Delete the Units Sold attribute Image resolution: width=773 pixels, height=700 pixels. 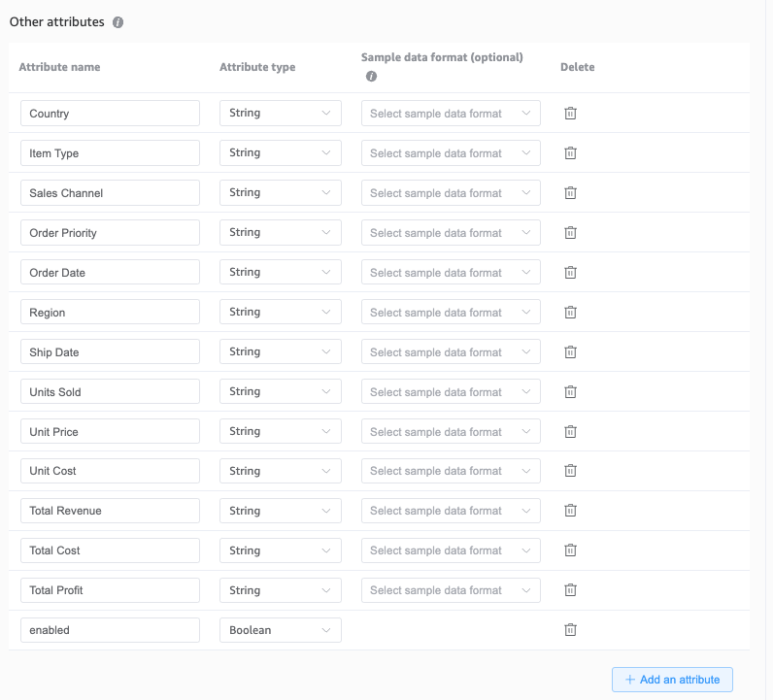pyautogui.click(x=571, y=392)
